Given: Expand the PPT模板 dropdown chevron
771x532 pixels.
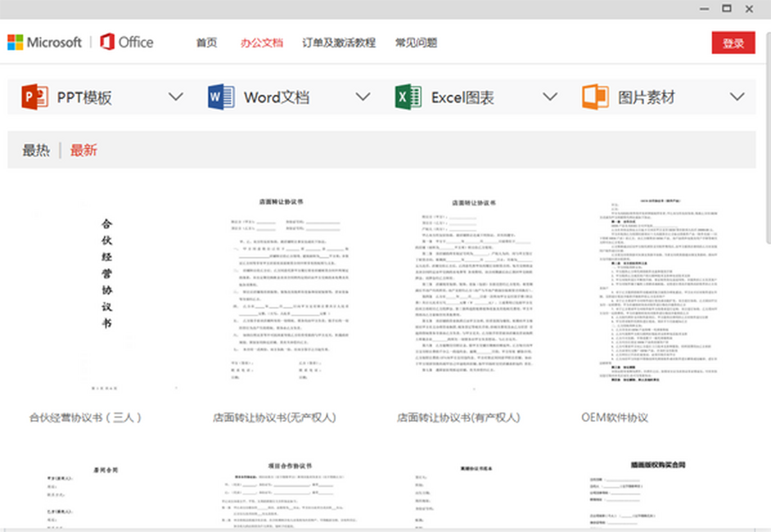Looking at the screenshot, I should [x=175, y=96].
